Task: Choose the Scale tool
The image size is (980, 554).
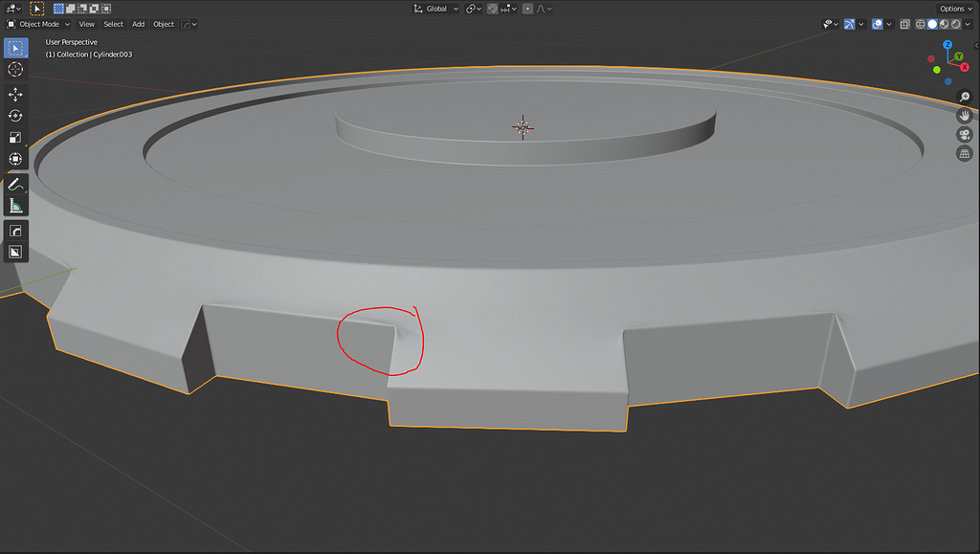Action: pyautogui.click(x=15, y=138)
